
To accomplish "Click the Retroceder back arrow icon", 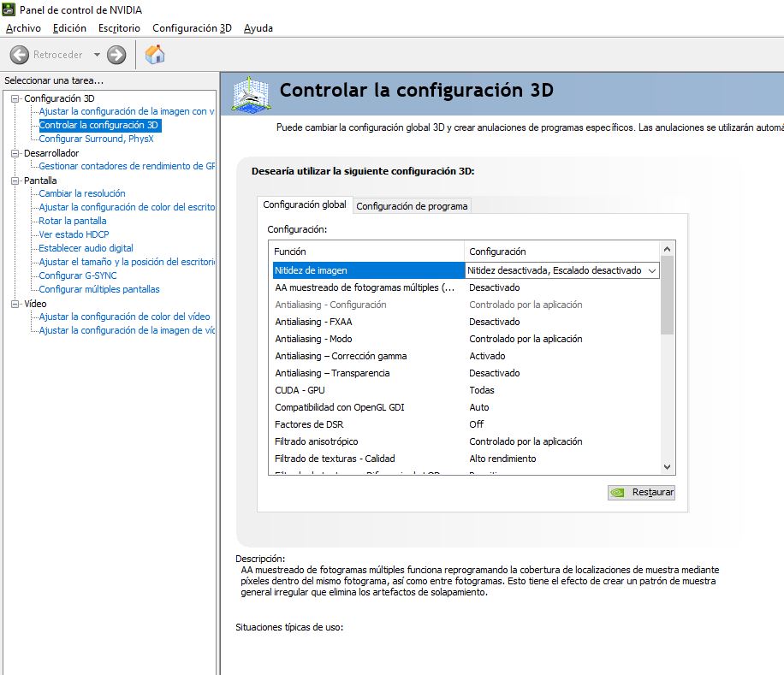I will point(20,55).
